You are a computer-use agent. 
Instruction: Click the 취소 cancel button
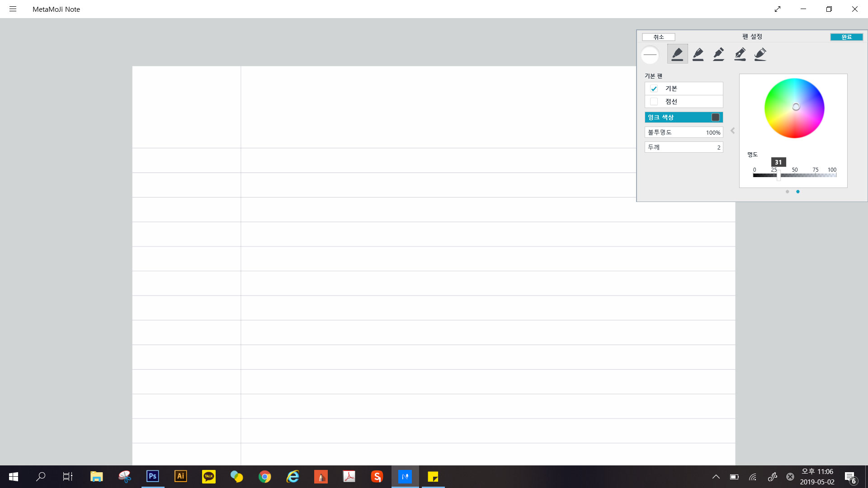click(658, 37)
